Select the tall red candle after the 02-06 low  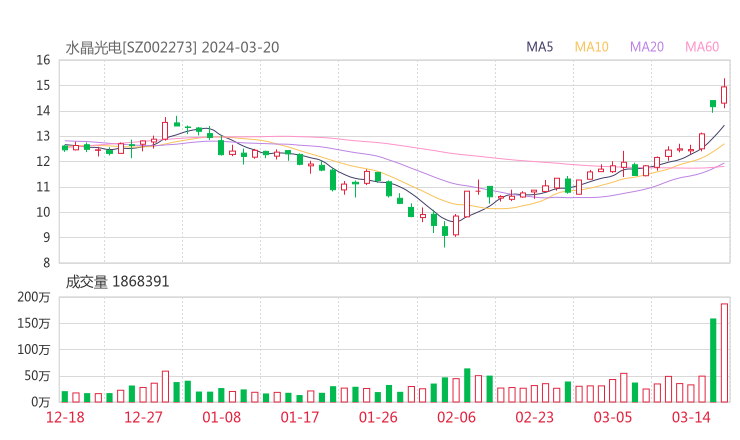point(467,204)
